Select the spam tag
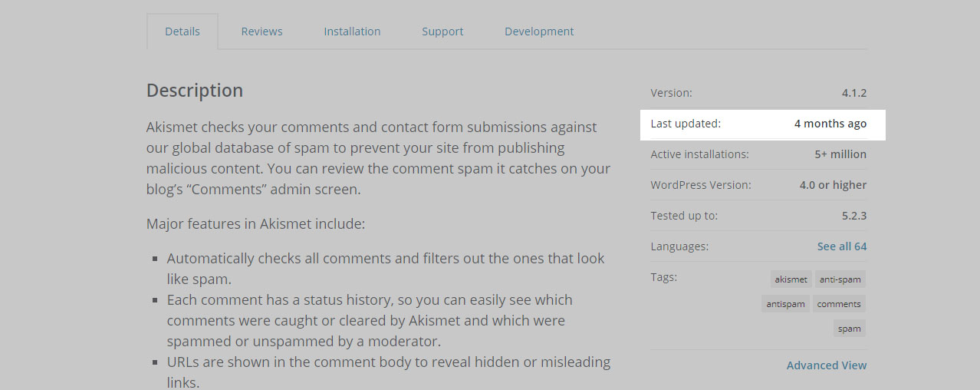980x390 pixels. 850,329
